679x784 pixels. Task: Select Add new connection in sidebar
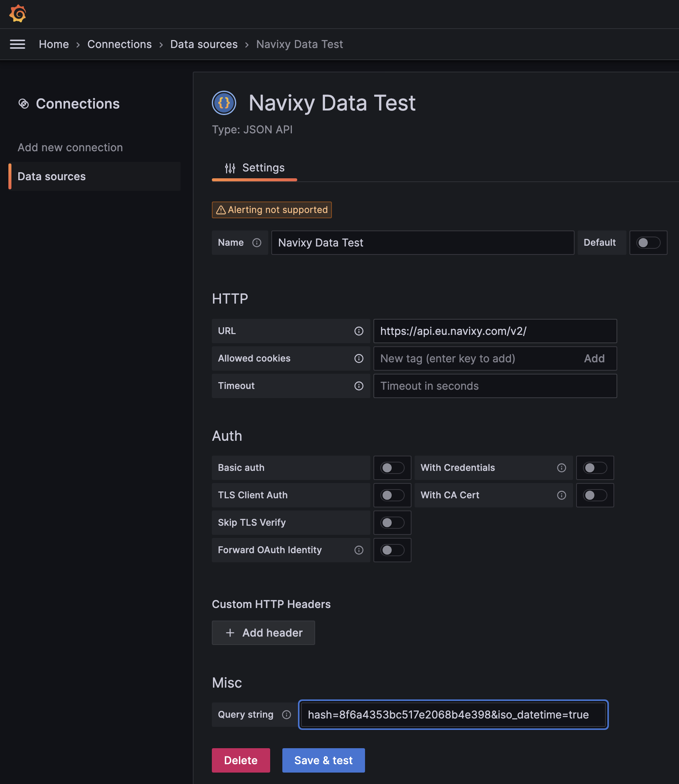(x=70, y=147)
